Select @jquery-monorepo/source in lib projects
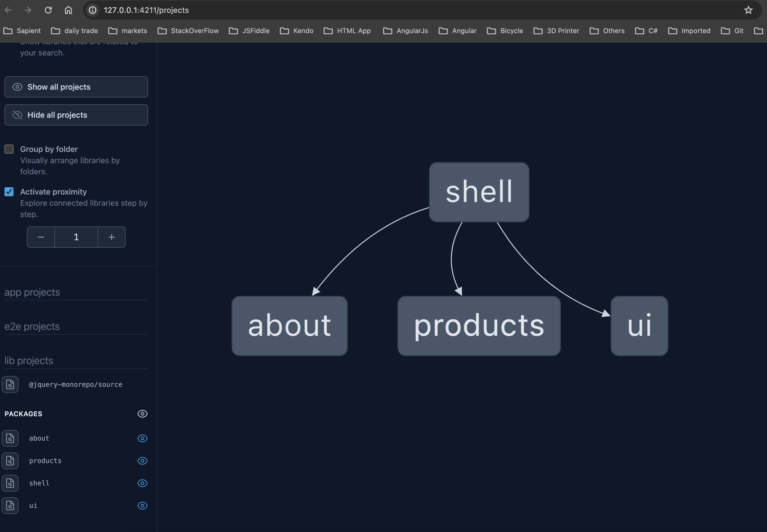767x532 pixels. click(x=76, y=385)
